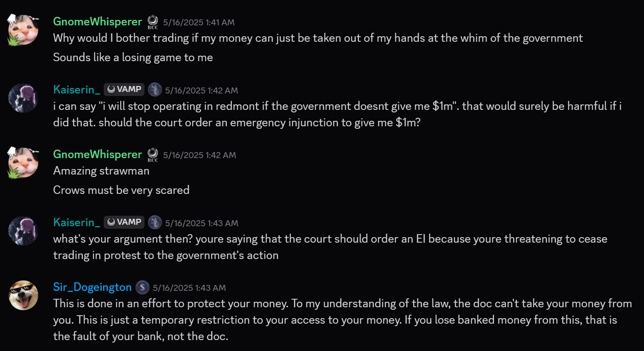Click Kaiserin_'s 1:42 AM message timestamp

pos(202,90)
